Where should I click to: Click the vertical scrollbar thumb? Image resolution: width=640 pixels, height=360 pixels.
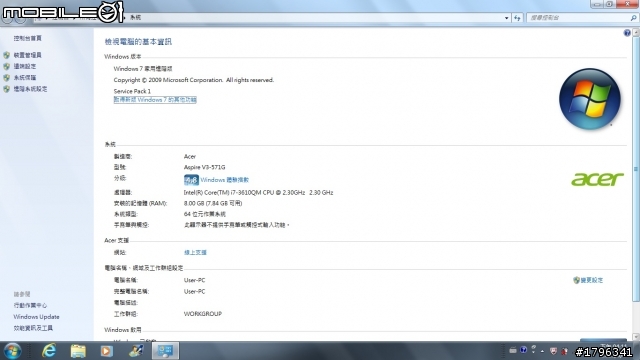tap(636, 169)
